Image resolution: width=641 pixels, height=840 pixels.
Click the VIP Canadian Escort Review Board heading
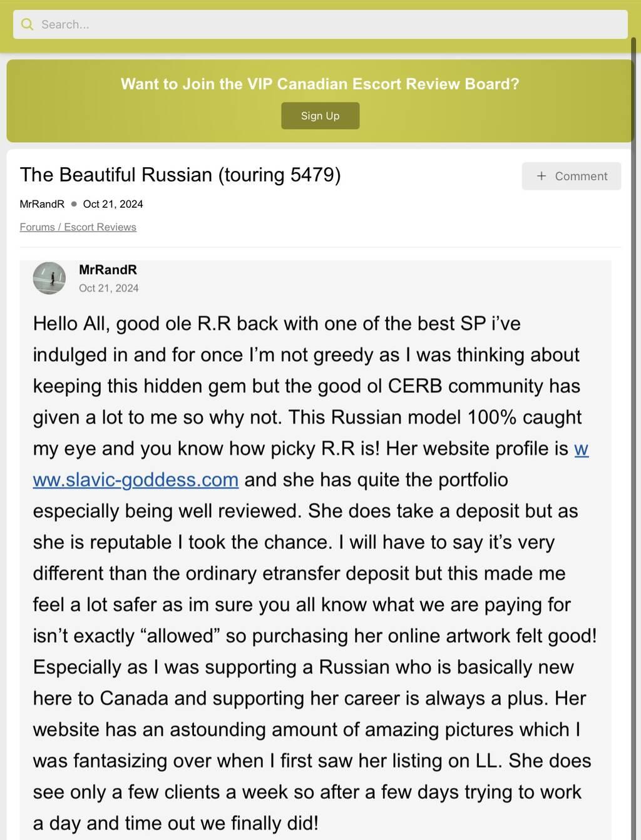(x=320, y=84)
